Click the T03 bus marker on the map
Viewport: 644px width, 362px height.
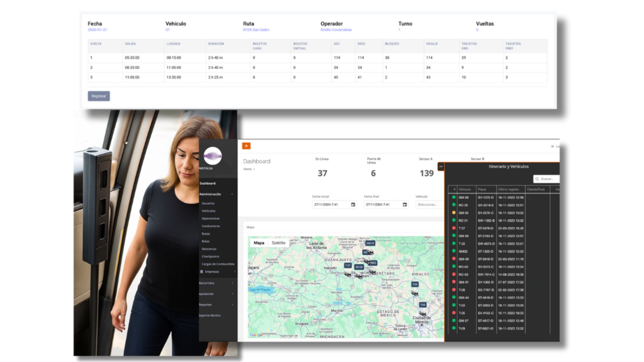coord(415,284)
